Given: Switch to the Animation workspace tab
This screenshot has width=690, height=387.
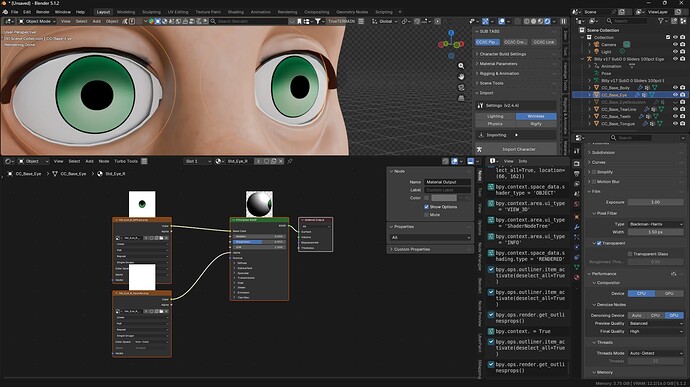Looking at the screenshot, I should point(261,12).
